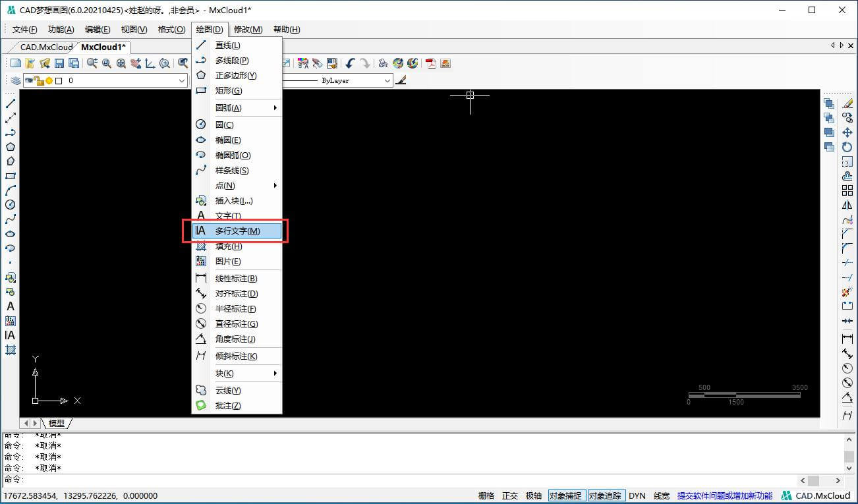858x504 pixels.
Task: Click the Array grid tool in right toolbar
Action: click(x=847, y=190)
